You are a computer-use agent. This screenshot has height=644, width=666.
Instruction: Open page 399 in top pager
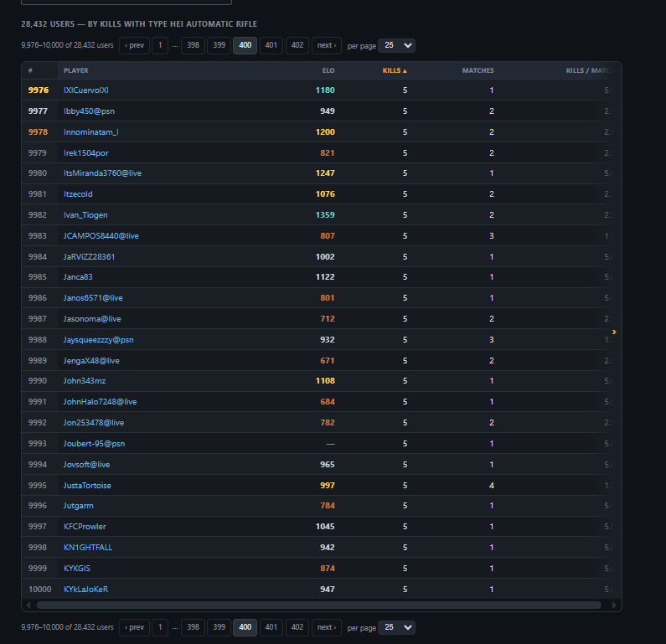(x=219, y=45)
